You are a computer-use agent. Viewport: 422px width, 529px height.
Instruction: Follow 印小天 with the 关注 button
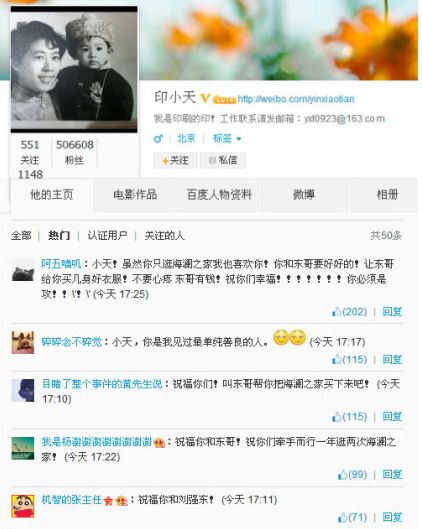(175, 160)
